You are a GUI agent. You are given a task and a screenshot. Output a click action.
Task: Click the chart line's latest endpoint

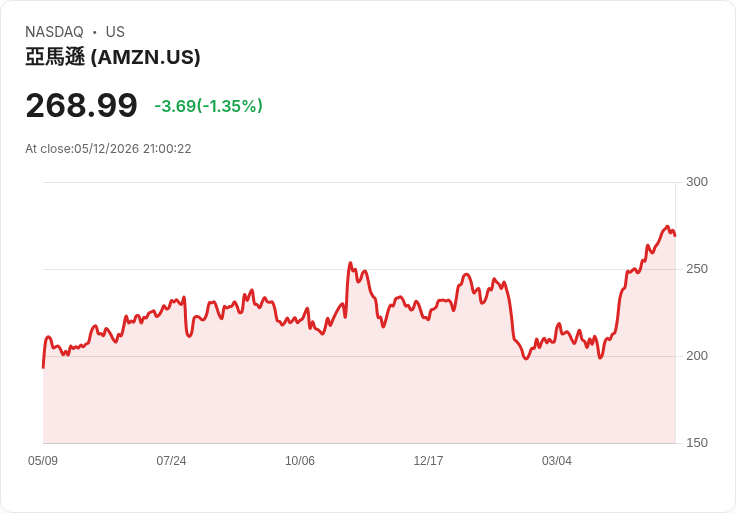coord(675,236)
